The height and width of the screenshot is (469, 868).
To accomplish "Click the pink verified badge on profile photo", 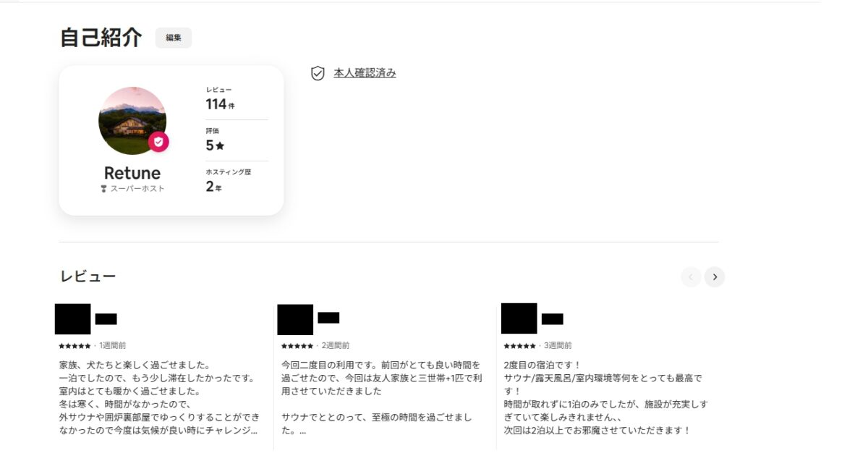I will (x=158, y=142).
